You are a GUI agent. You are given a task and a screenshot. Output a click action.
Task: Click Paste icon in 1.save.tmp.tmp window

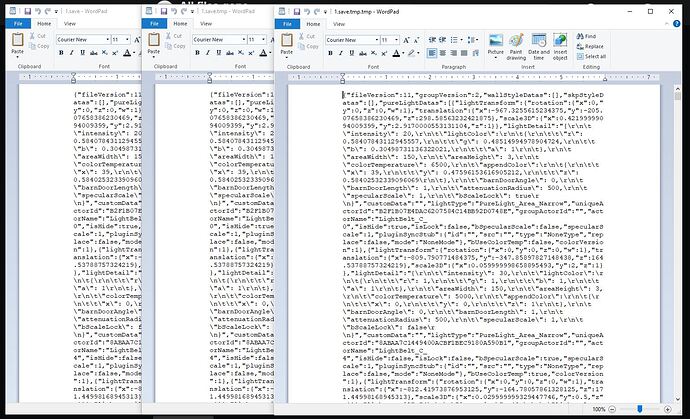click(286, 40)
